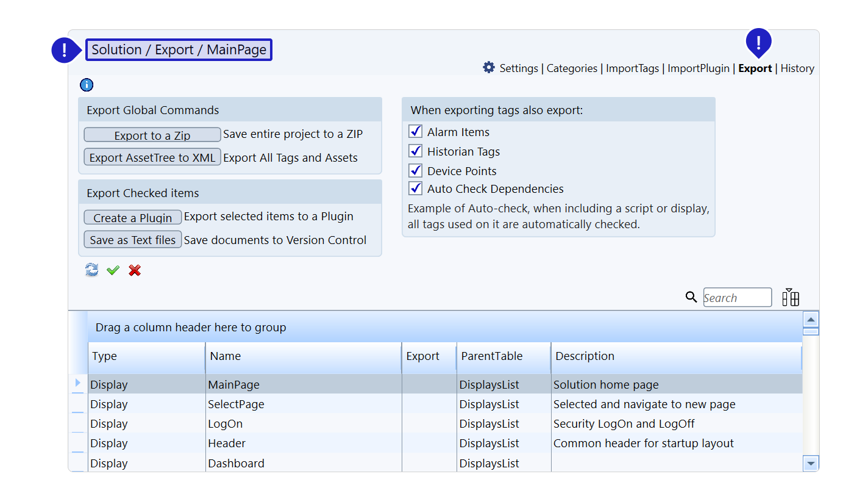
Task: Click the blue info icon
Action: pos(87,85)
